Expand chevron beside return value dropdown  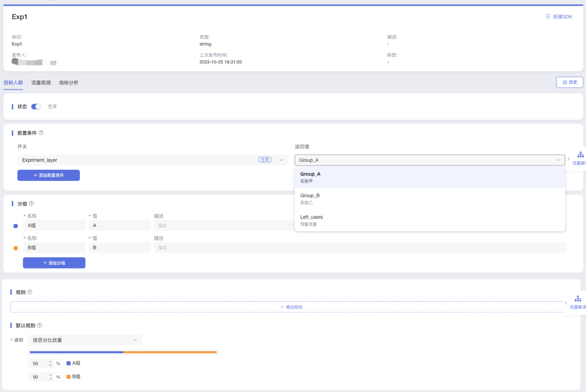pyautogui.click(x=569, y=159)
